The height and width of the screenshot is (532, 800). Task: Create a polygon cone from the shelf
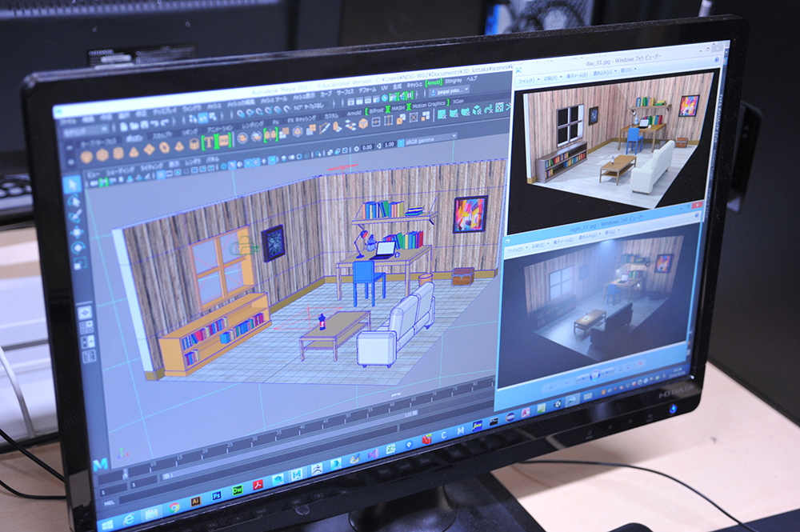click(134, 151)
